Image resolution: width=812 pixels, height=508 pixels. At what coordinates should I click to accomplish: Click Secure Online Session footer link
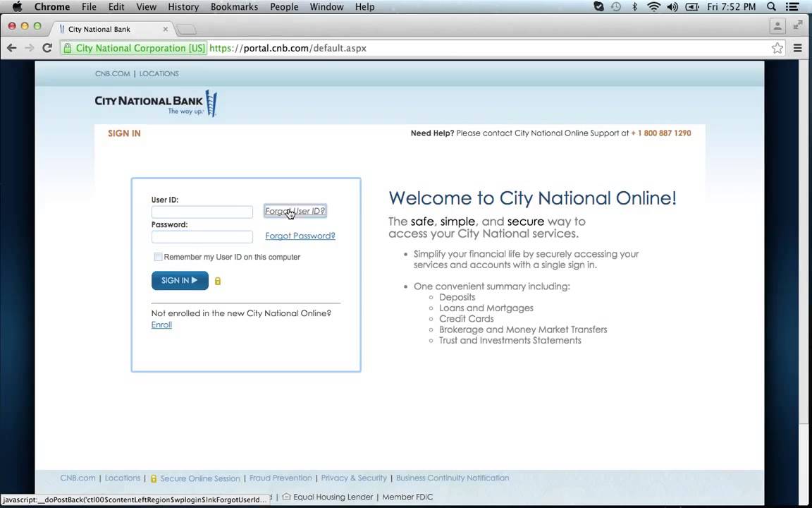(x=200, y=478)
